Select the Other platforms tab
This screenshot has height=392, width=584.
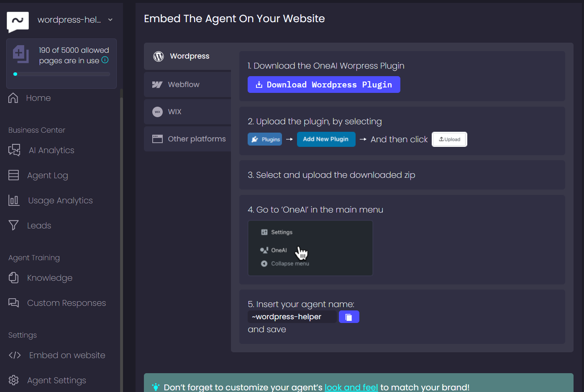pos(187,139)
